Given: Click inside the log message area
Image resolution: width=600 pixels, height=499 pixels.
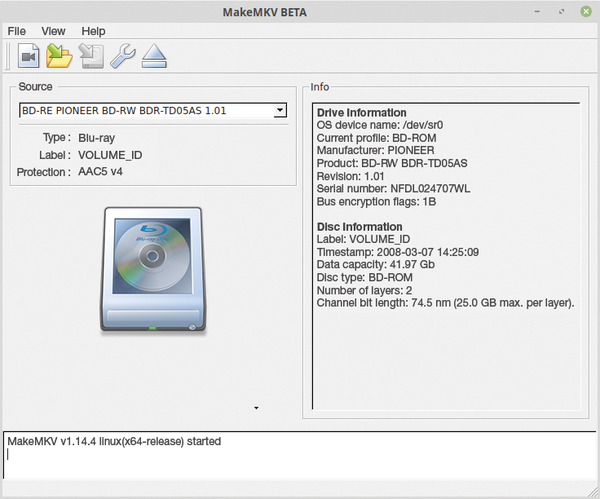Looking at the screenshot, I should [x=300, y=455].
